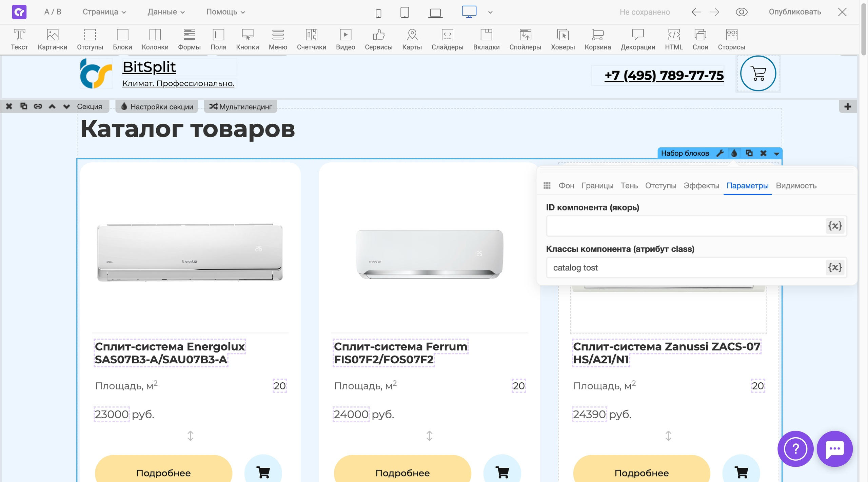Insert a Меню element
868x482 pixels.
click(x=278, y=39)
